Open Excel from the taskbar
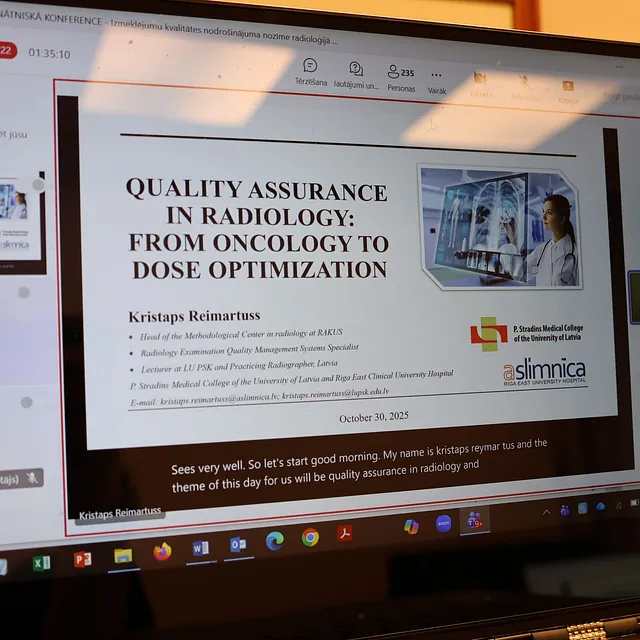640x640 pixels. [41, 563]
